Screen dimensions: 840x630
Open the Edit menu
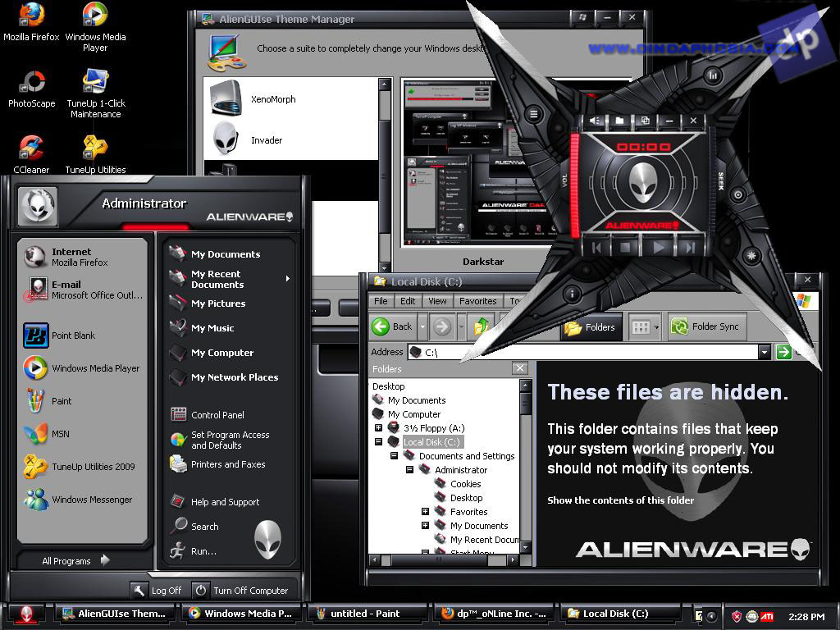click(408, 301)
